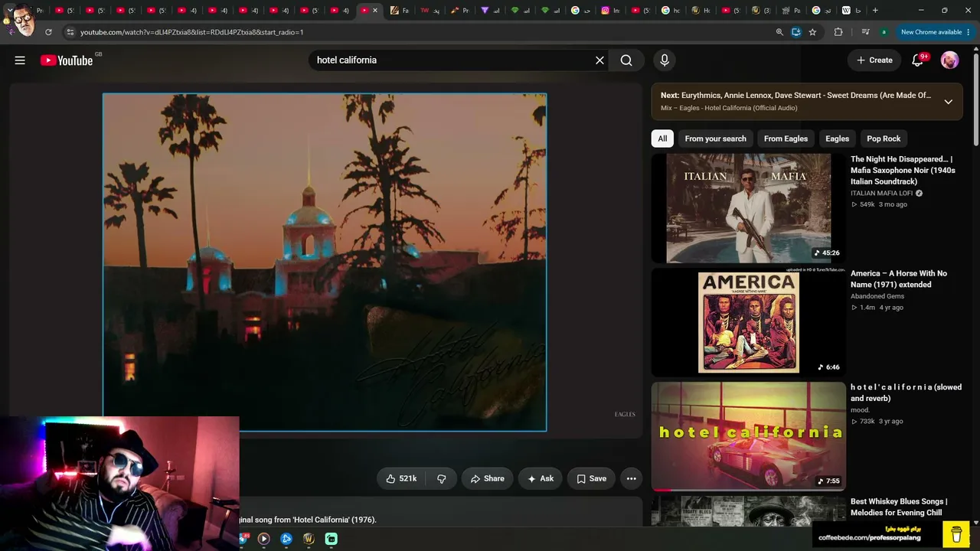Switch to the Wikipedia browser tab
This screenshot has width=980, height=551.
click(x=851, y=11)
